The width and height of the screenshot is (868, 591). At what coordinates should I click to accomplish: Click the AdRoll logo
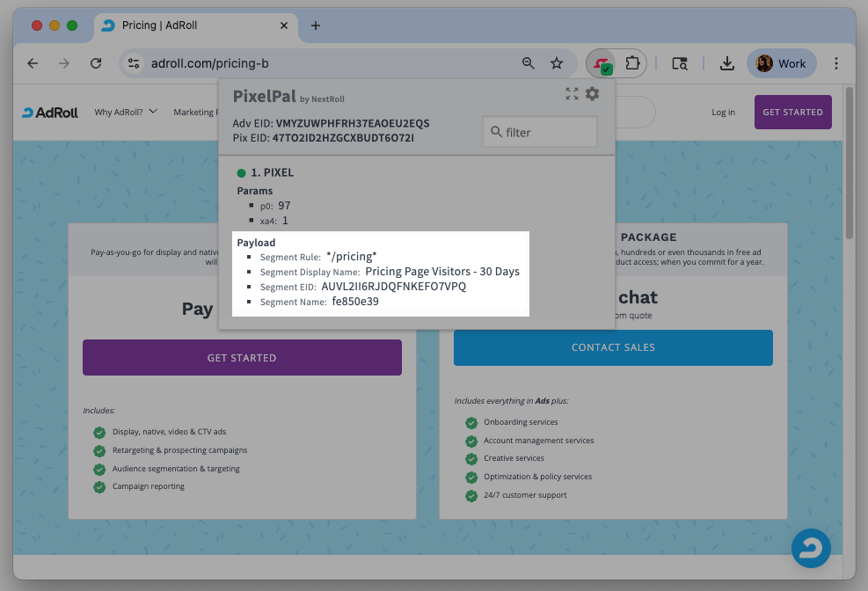tap(52, 113)
